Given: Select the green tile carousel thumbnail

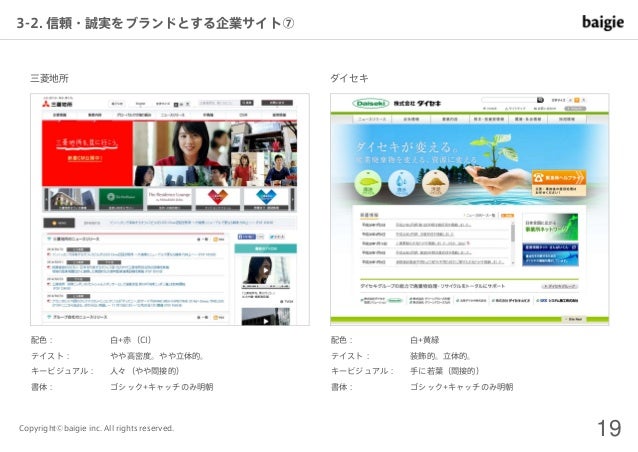Looking at the screenshot, I should tap(121, 199).
